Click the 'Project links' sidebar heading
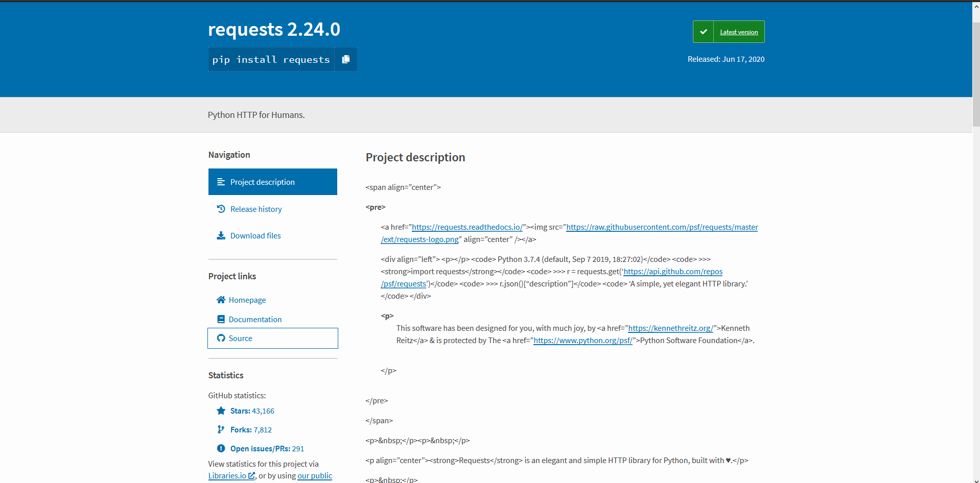 click(x=232, y=276)
